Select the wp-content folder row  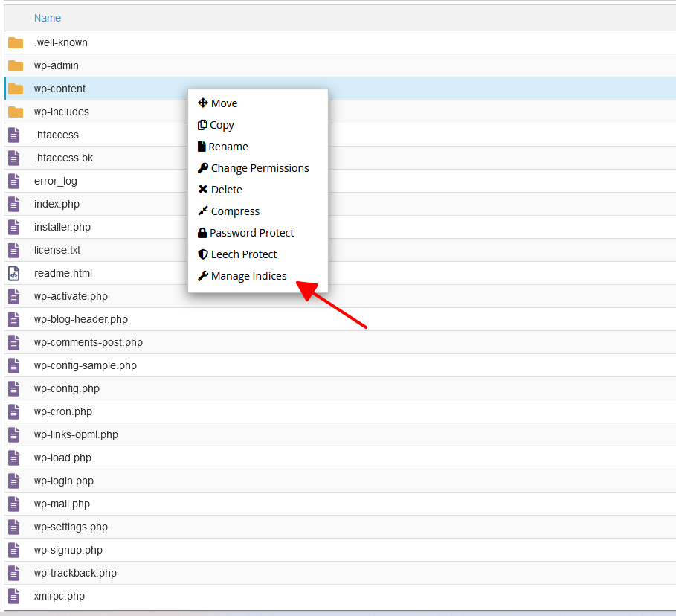[59, 89]
